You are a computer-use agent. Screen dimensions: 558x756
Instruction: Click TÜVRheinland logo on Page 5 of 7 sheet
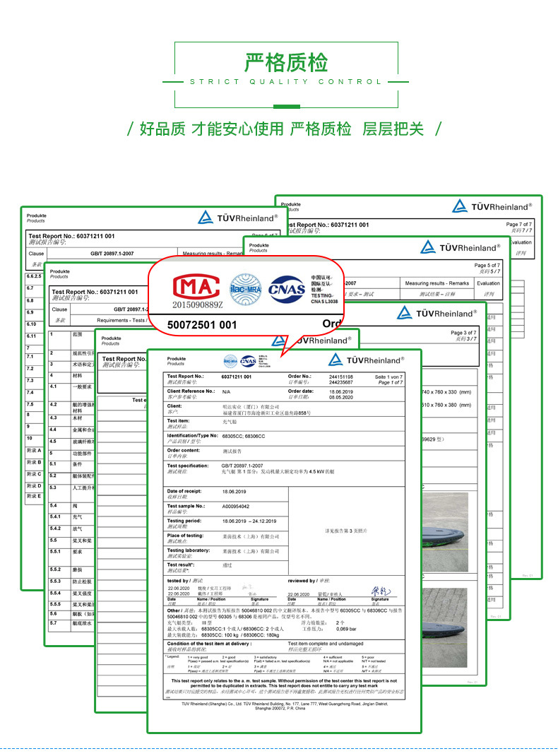(461, 247)
